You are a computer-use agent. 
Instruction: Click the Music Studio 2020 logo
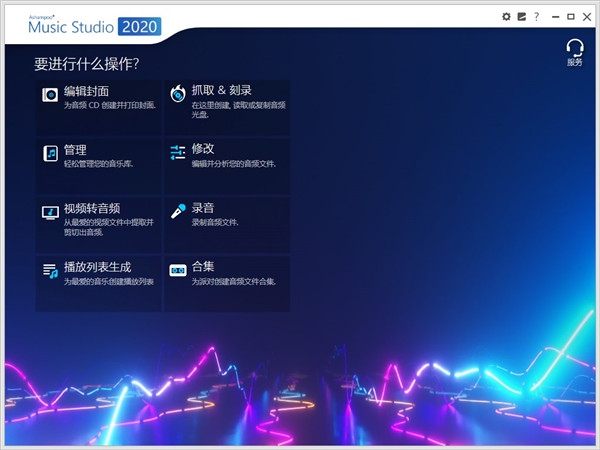[x=95, y=26]
